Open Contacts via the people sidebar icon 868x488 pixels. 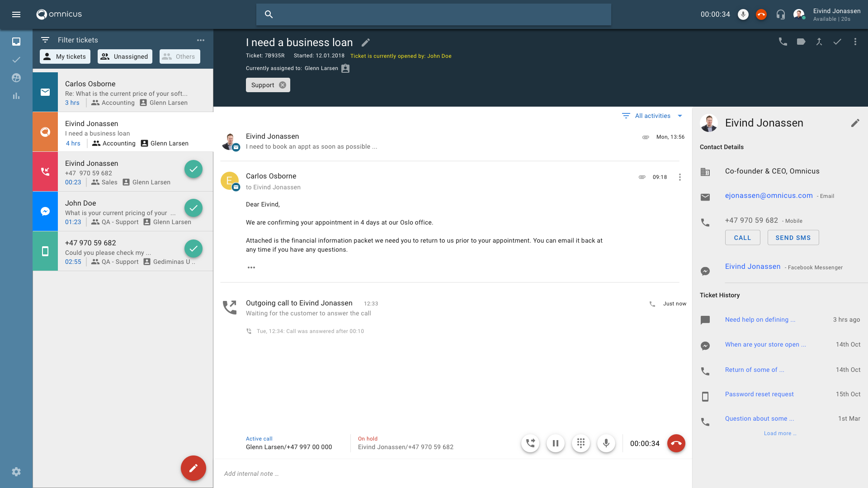(x=16, y=78)
